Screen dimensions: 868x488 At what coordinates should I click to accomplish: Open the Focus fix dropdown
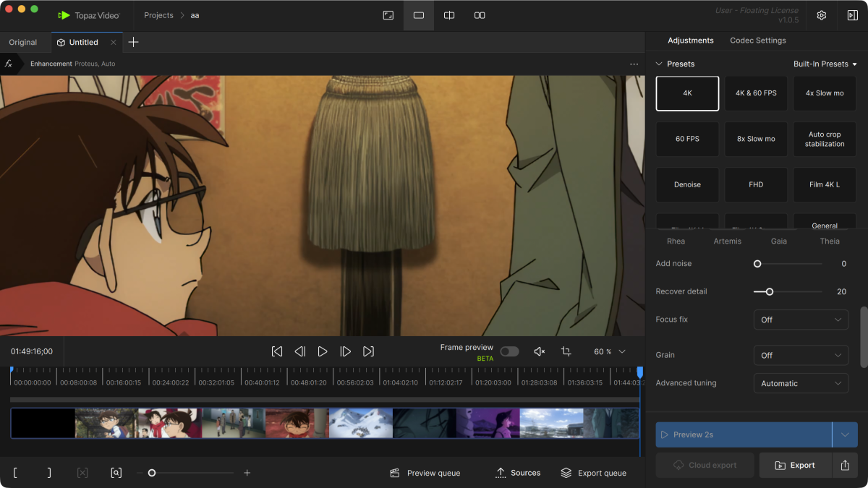click(801, 320)
